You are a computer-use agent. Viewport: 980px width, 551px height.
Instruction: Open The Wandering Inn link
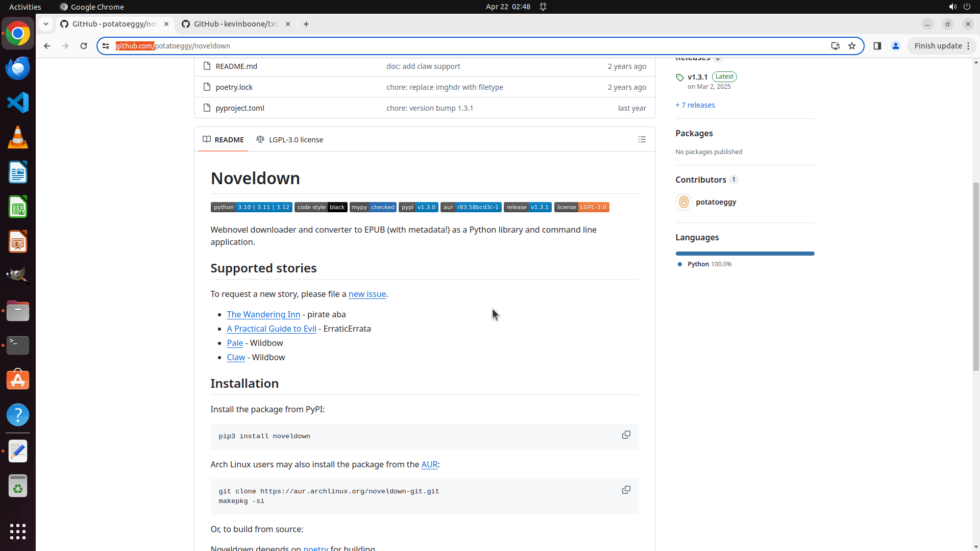pos(263,314)
